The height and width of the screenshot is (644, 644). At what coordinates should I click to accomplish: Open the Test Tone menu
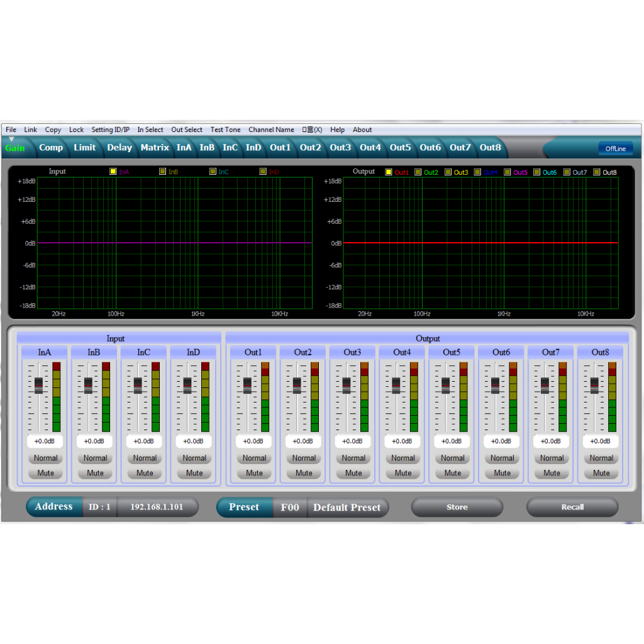[x=226, y=130]
